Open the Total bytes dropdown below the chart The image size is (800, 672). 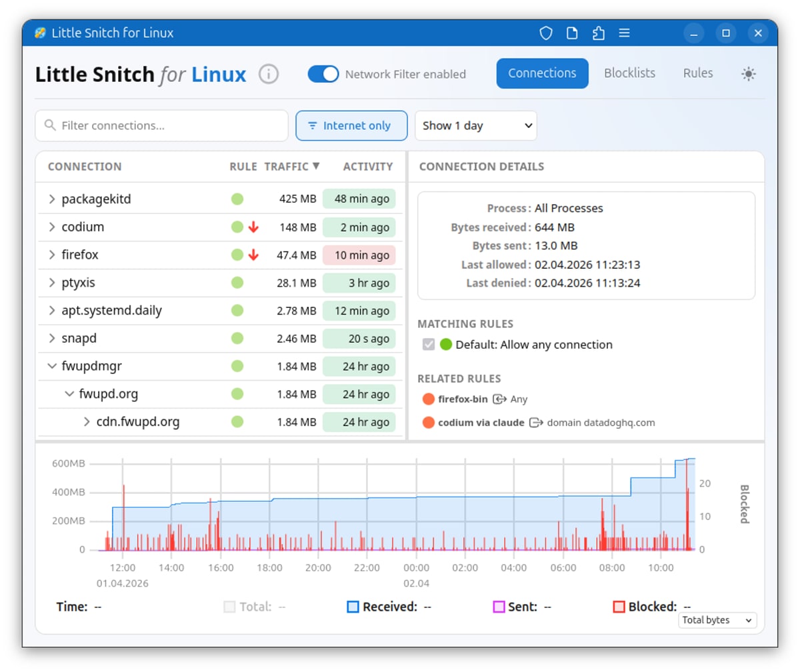(x=718, y=620)
